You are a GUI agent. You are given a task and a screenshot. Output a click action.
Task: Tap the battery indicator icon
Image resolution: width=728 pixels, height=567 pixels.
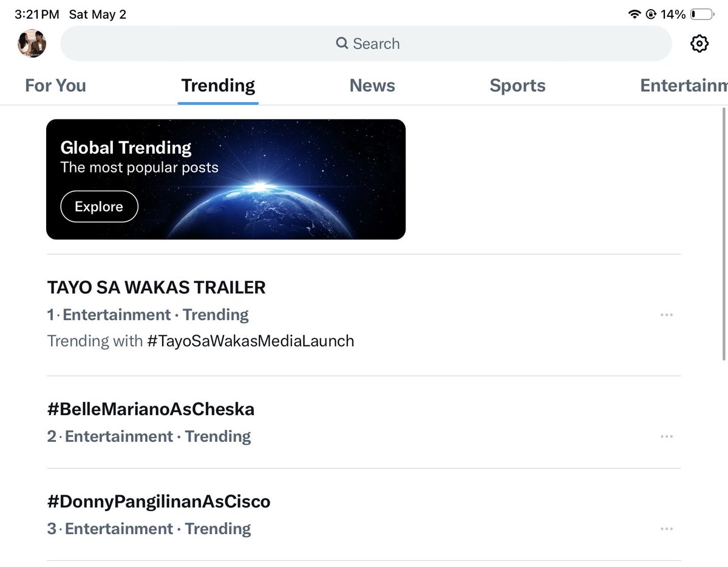click(702, 15)
